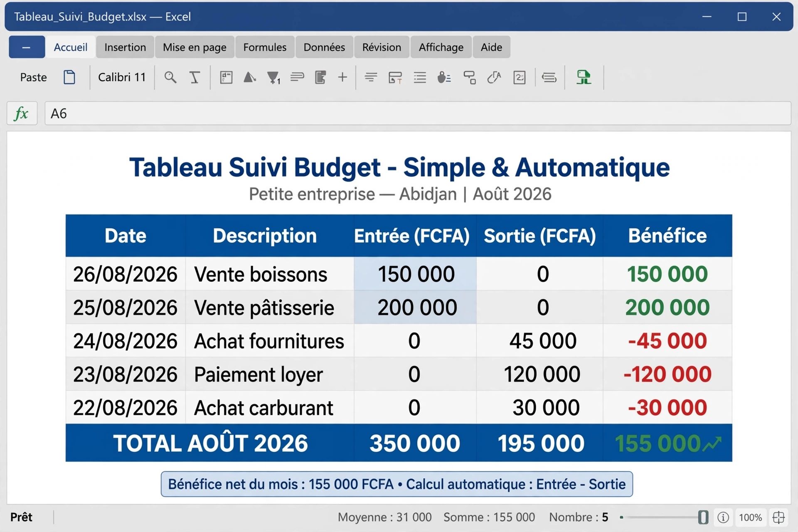Select the Entrée cell 200 000

(x=416, y=308)
